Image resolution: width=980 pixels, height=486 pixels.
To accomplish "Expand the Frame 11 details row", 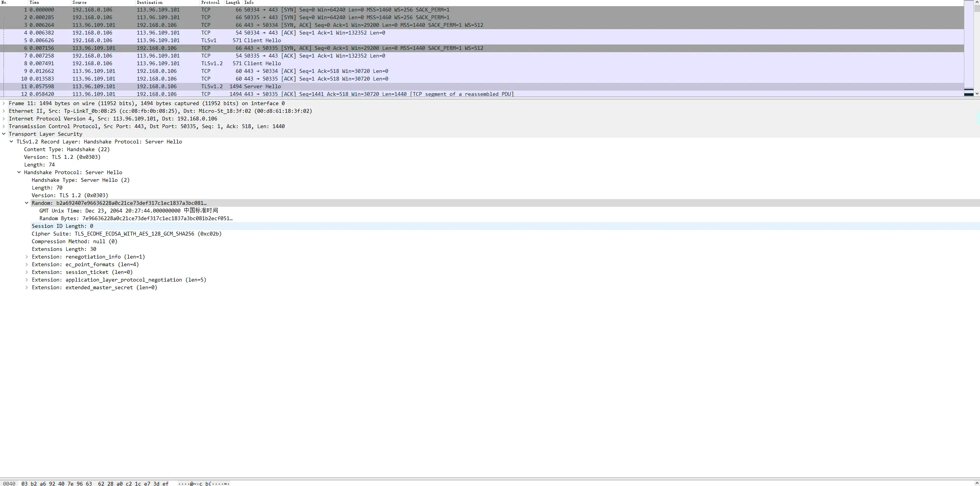I will click(4, 103).
